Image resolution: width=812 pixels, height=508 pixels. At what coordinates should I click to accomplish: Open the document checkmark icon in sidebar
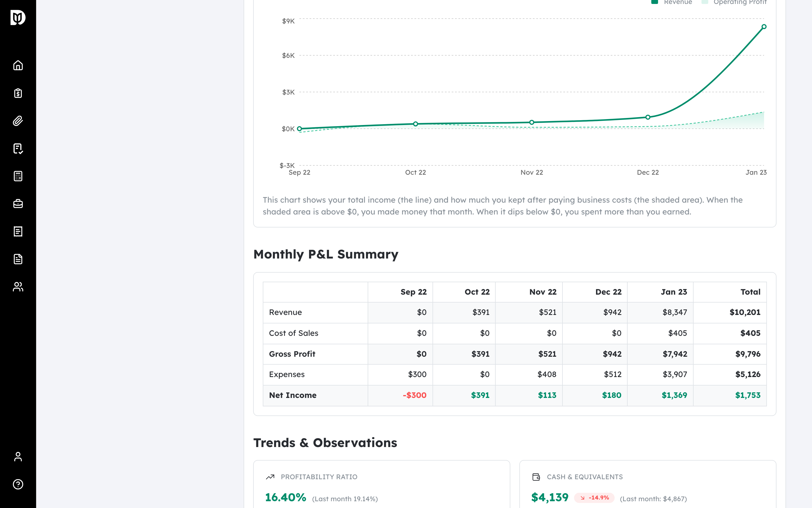(x=18, y=148)
